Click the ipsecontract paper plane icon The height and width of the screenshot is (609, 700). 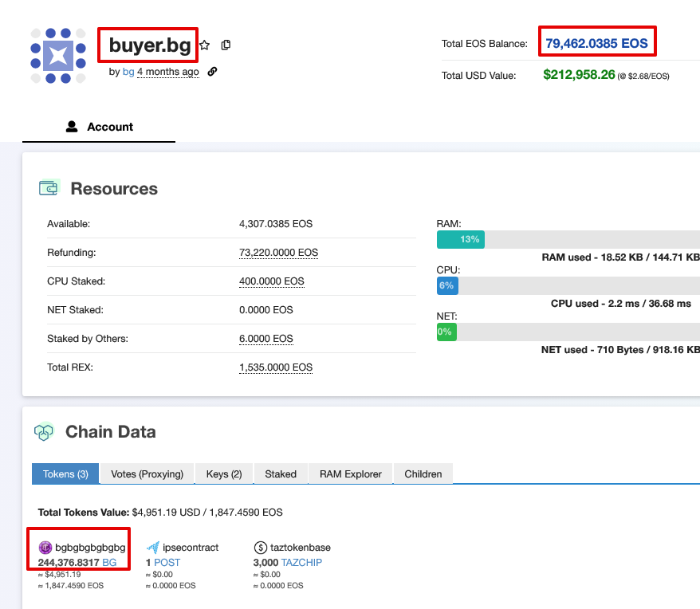pyautogui.click(x=153, y=547)
